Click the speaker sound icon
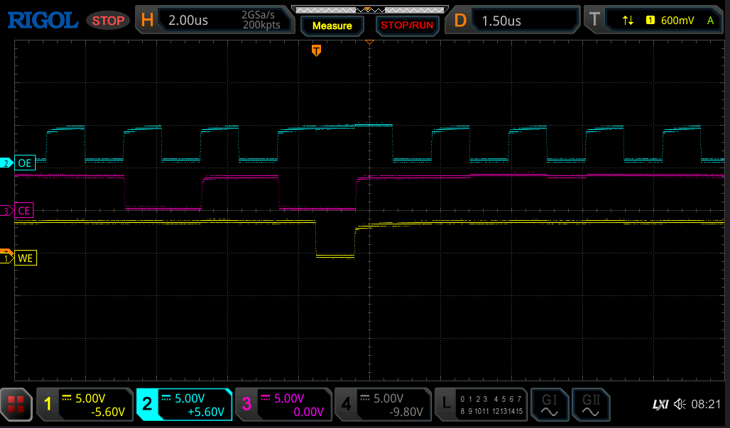 point(680,404)
